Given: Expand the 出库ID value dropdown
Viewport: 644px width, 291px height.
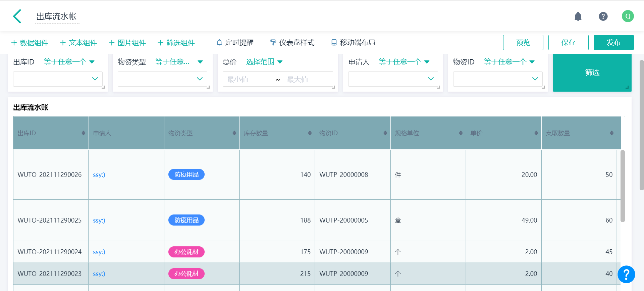Looking at the screenshot, I should 58,79.
